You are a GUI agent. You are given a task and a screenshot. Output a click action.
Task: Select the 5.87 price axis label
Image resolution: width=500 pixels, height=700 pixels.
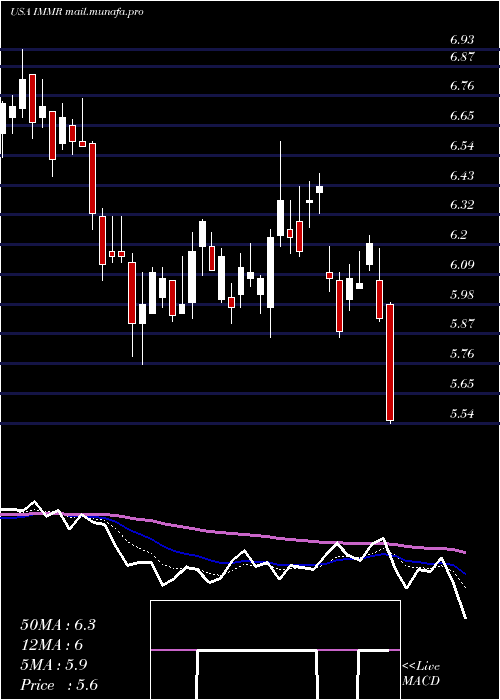462,324
